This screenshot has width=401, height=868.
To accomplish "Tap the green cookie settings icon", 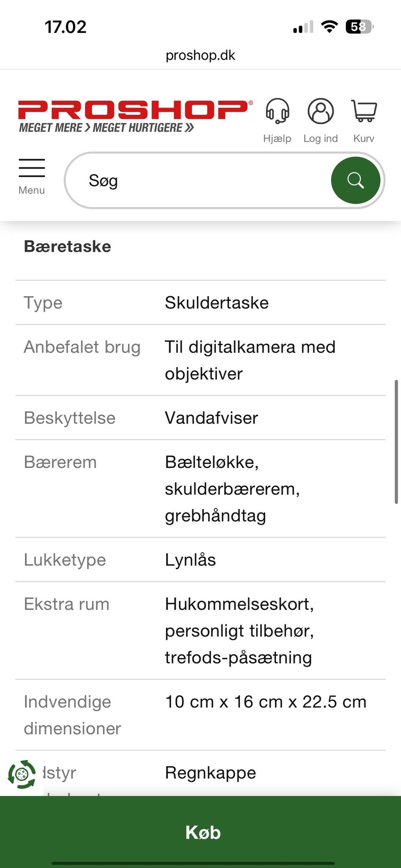I will 22,774.
